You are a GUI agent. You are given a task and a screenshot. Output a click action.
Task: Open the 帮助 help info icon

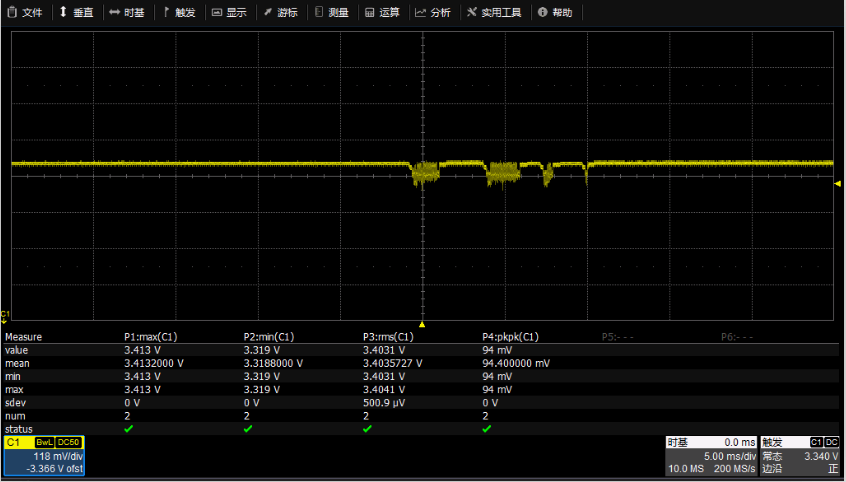(542, 13)
